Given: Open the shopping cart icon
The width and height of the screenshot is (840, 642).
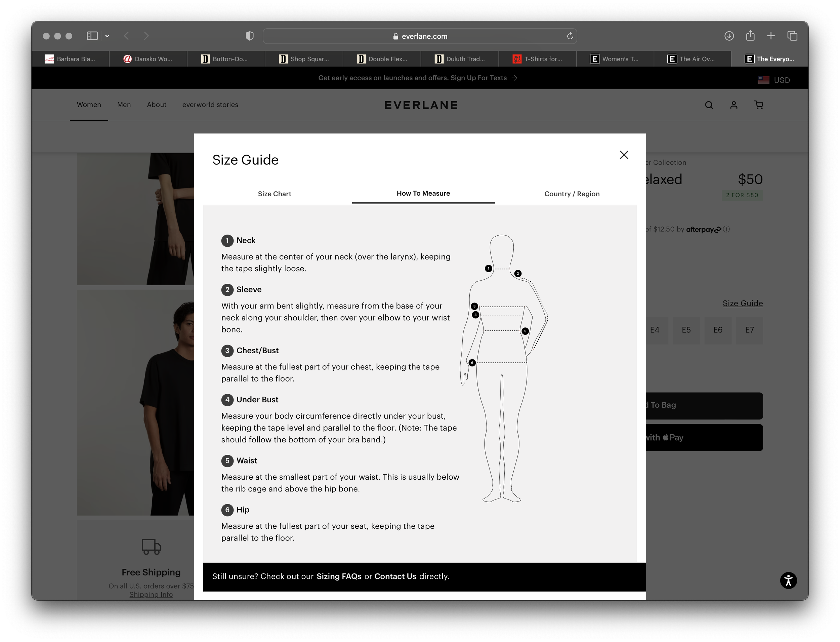Looking at the screenshot, I should (x=759, y=105).
